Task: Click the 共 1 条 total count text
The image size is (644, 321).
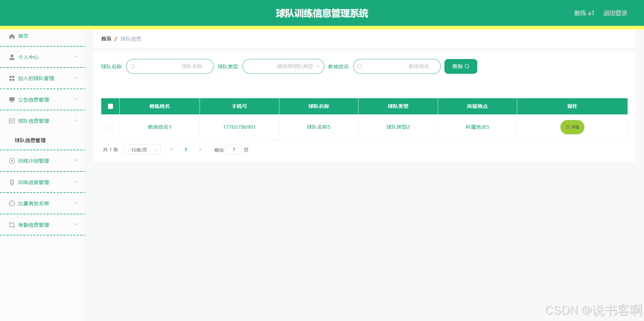Action: [x=111, y=150]
